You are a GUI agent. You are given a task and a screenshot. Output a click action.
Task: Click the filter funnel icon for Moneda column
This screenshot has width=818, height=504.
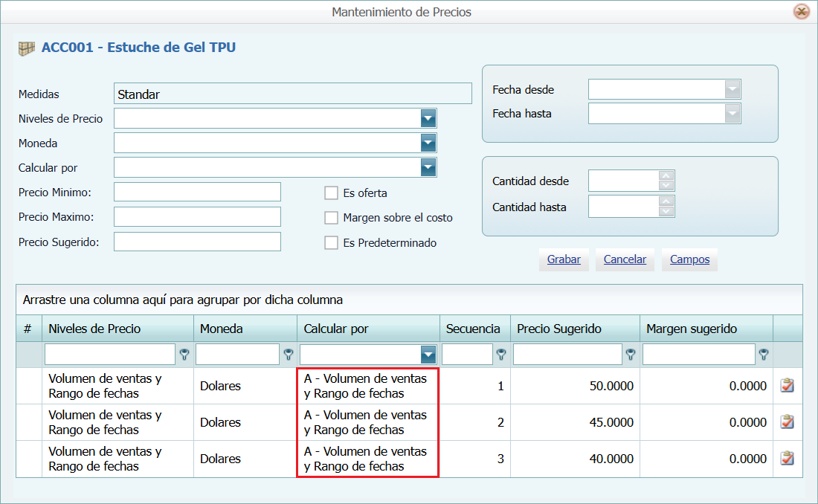pos(289,354)
